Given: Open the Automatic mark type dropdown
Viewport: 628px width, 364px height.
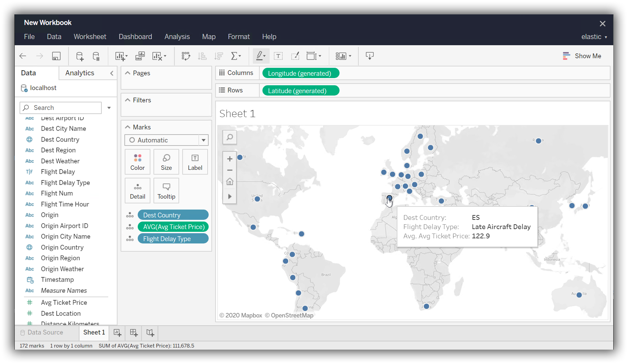Looking at the screenshot, I should (204, 140).
